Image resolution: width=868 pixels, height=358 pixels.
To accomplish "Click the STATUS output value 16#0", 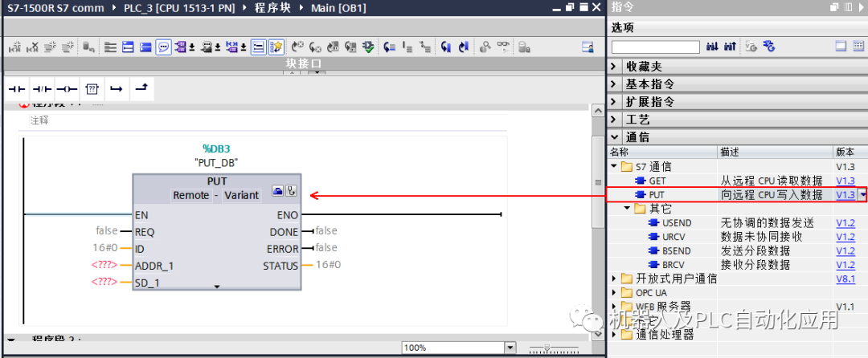I will [328, 265].
